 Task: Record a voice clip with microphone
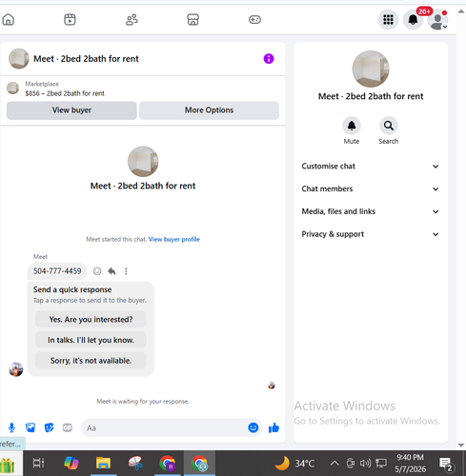click(11, 427)
